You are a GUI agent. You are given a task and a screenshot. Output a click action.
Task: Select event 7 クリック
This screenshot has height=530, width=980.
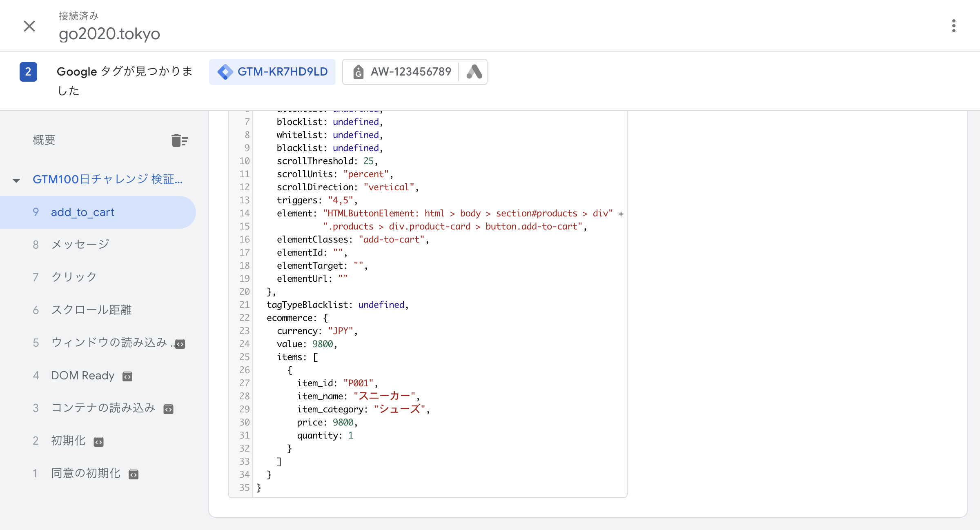98,277
